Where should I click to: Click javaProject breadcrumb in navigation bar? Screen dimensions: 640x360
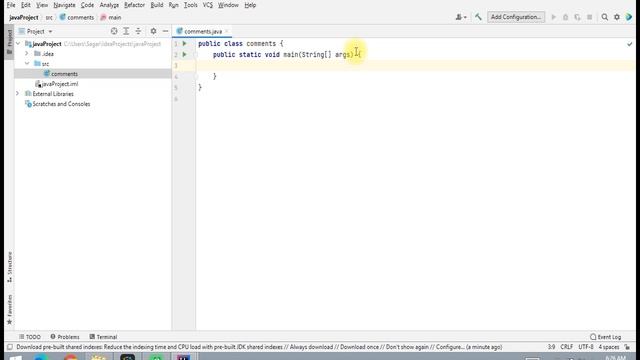(x=24, y=18)
